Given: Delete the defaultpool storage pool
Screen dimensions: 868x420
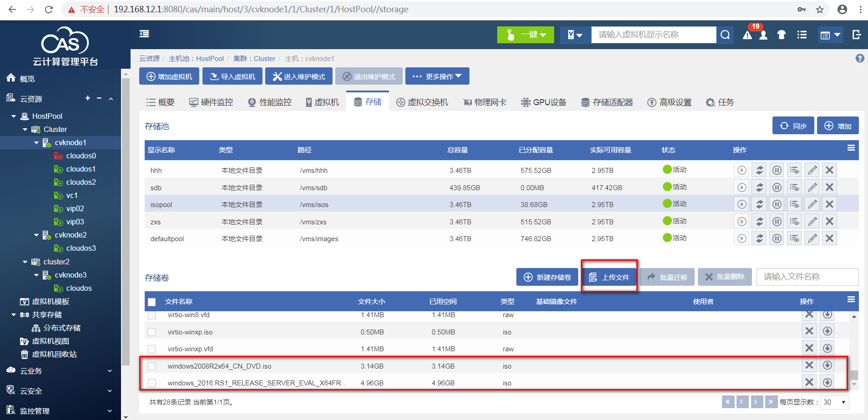Looking at the screenshot, I should (830, 238).
